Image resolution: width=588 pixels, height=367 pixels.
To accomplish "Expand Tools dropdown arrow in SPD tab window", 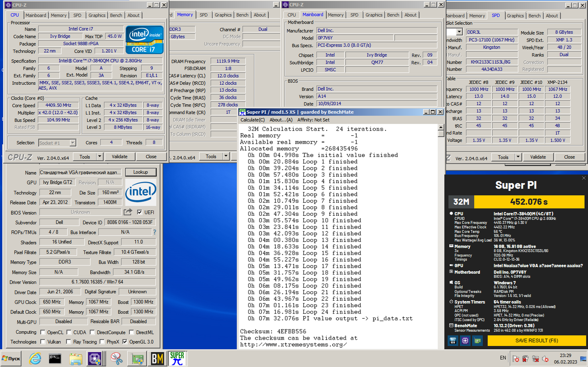I will [x=518, y=157].
